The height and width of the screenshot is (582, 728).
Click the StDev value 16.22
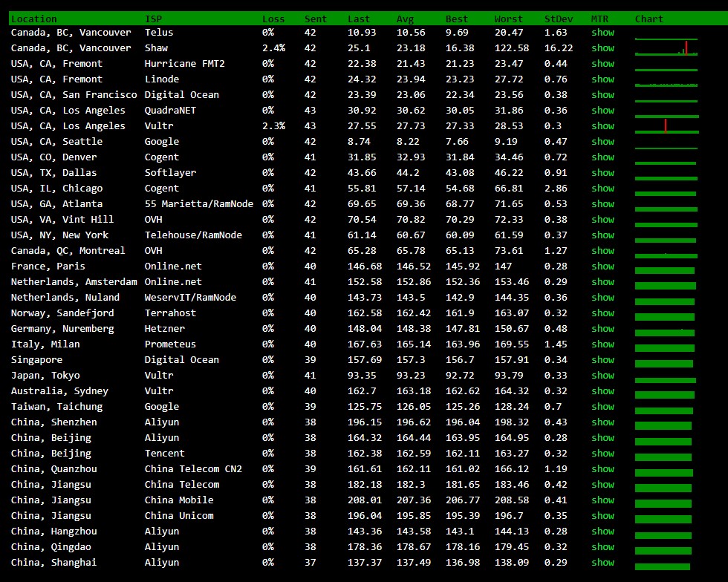pos(559,48)
